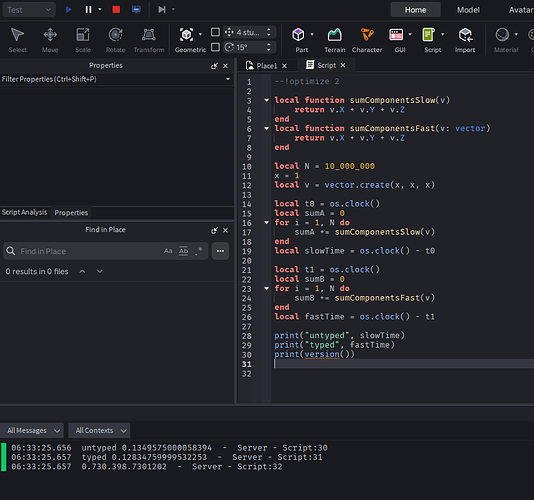Open the Terrain editor
The height and width of the screenshot is (500, 534).
click(334, 40)
